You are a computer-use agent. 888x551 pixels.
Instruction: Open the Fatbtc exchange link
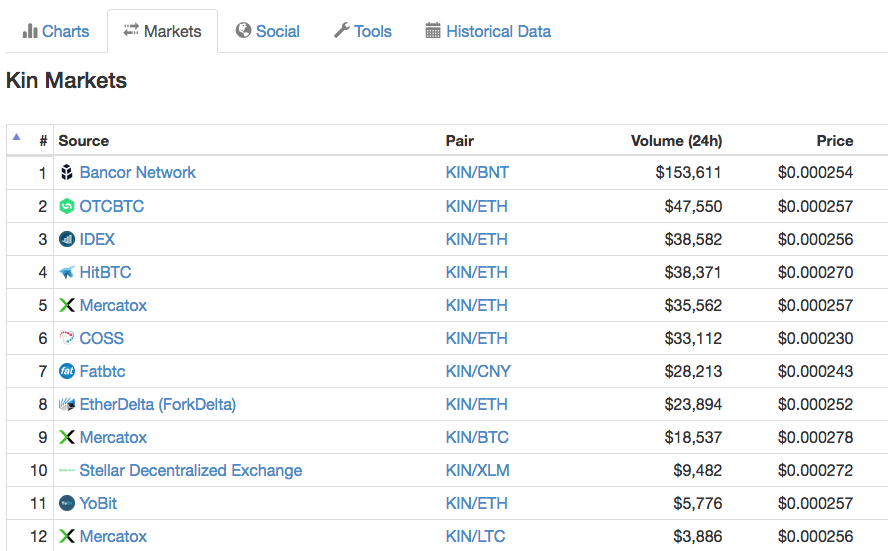click(x=103, y=371)
